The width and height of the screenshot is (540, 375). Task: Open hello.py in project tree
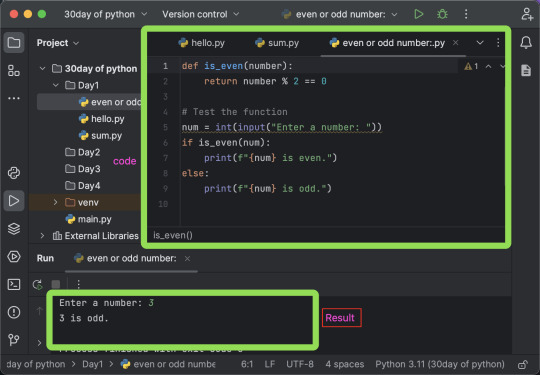point(102,119)
